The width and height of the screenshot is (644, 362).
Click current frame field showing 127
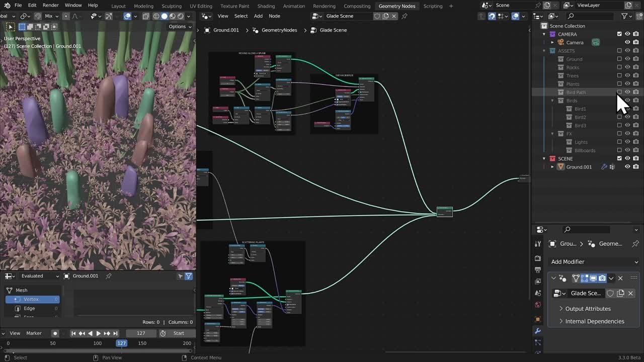[x=141, y=333]
